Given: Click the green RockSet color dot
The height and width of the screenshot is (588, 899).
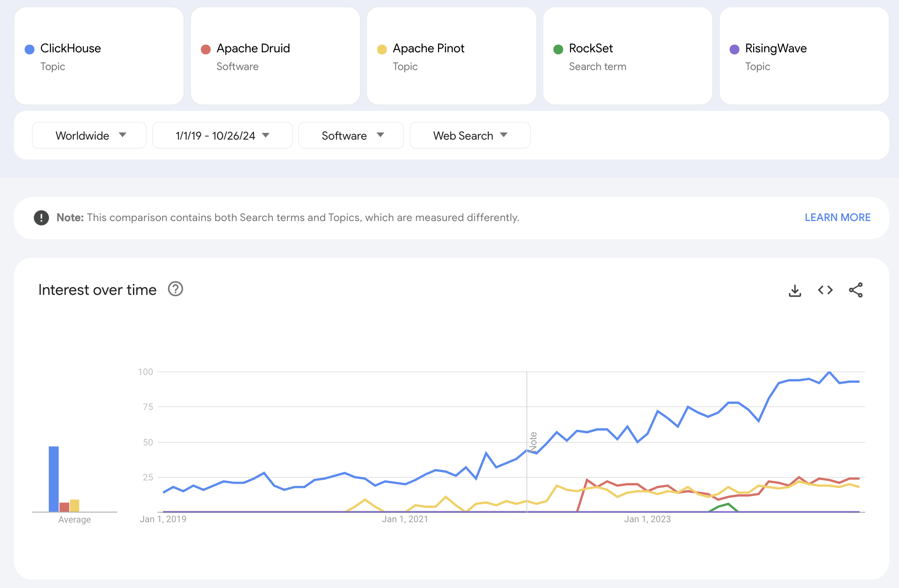Looking at the screenshot, I should pos(558,49).
